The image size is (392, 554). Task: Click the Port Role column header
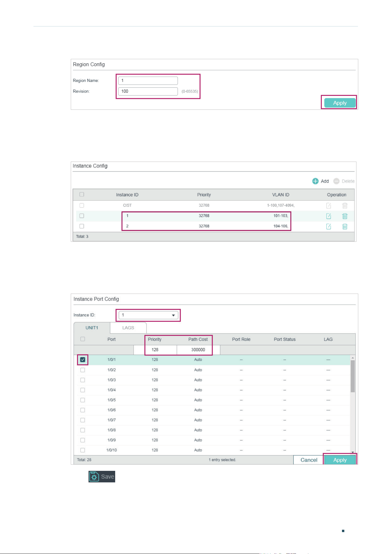point(241,339)
